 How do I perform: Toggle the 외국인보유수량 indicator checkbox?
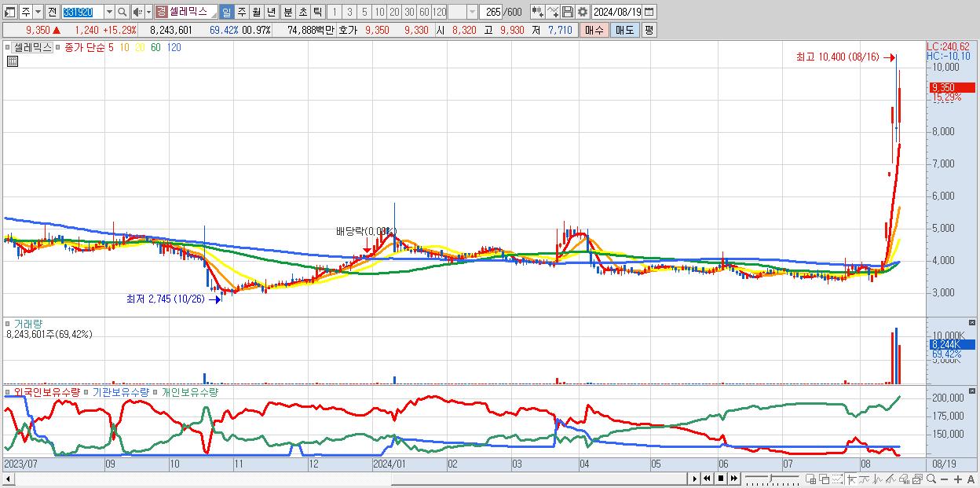click(9, 391)
